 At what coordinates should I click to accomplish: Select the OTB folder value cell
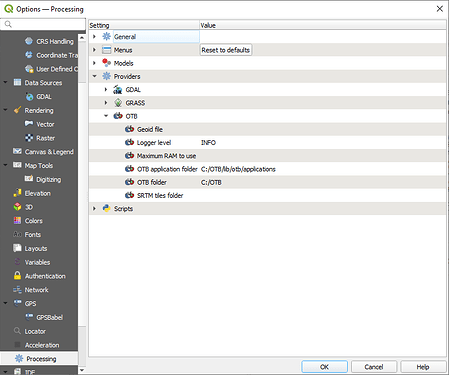point(323,182)
